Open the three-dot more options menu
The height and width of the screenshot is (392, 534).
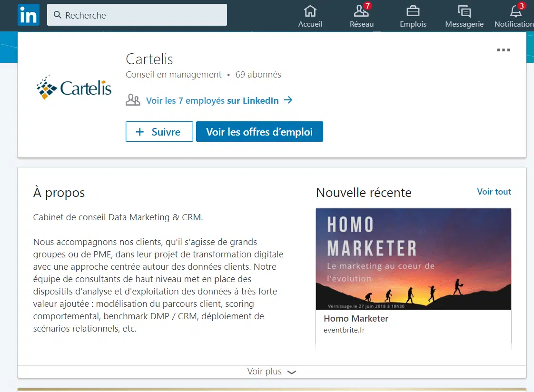coord(503,50)
